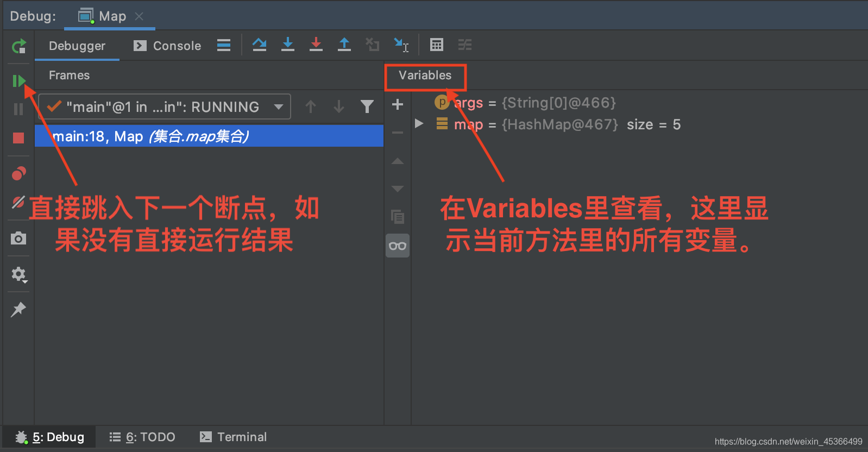Remove watch with the minus icon
The height and width of the screenshot is (452, 868).
tap(398, 133)
